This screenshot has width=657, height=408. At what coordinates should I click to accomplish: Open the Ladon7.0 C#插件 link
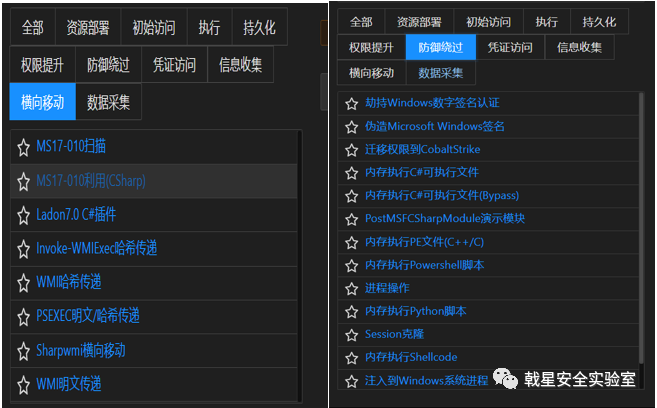(76, 214)
